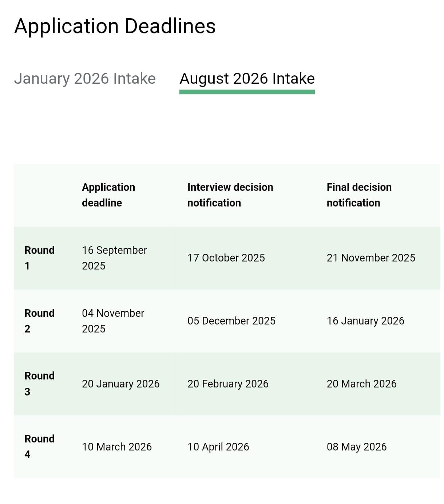Select the Round 3 row label
Viewport: 444px width, 504px height.
(x=39, y=383)
